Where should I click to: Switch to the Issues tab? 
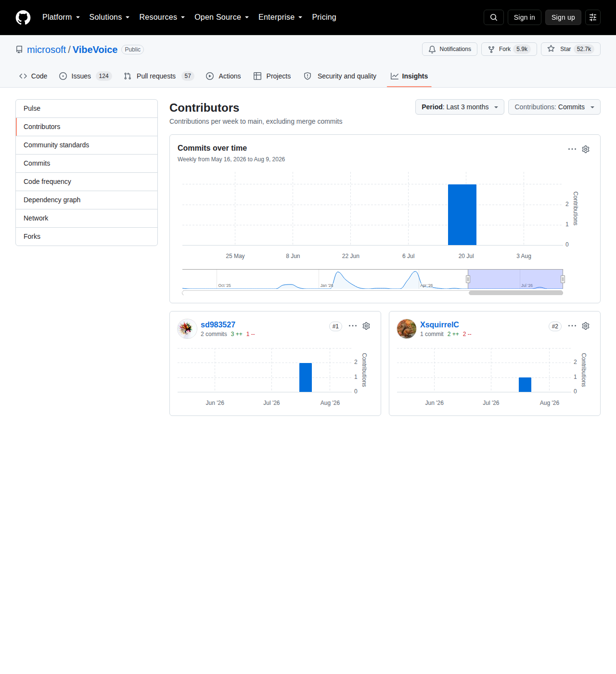(x=85, y=76)
